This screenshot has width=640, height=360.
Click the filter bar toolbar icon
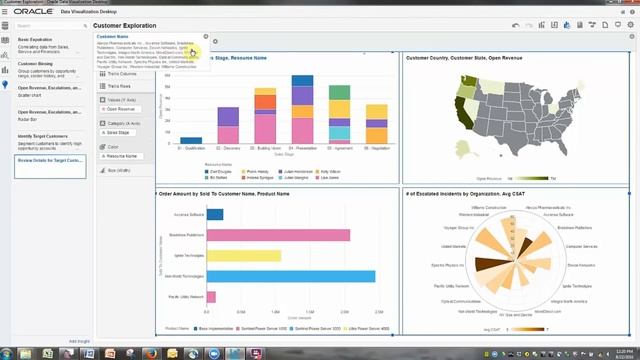point(580,25)
